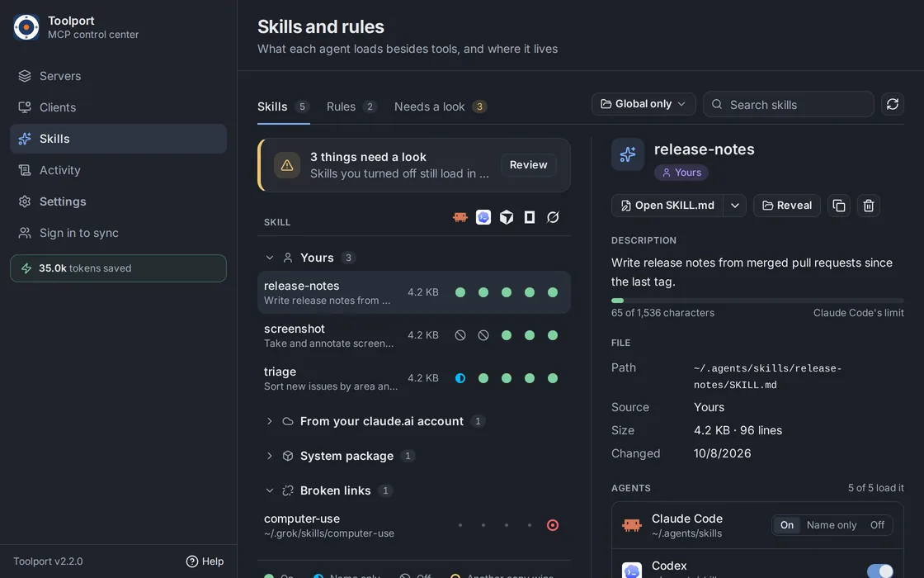The image size is (924, 578).
Task: Click the Claude Code column header icon
Action: click(x=460, y=218)
